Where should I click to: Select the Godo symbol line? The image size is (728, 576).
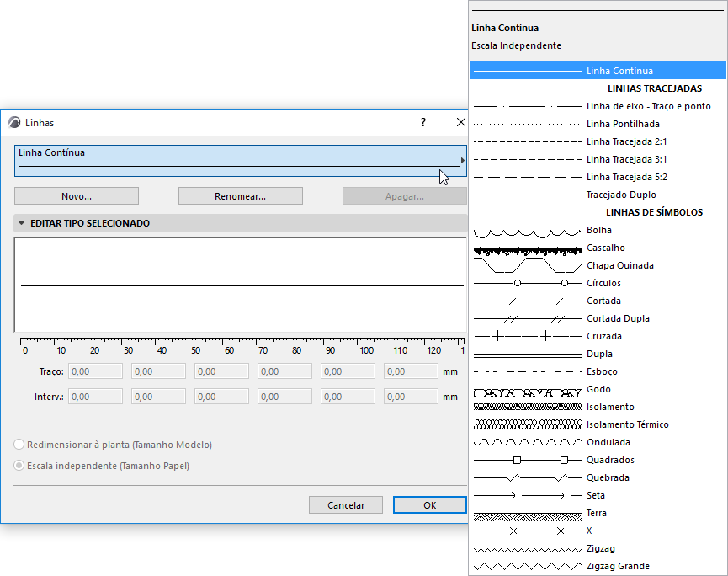[598, 389]
